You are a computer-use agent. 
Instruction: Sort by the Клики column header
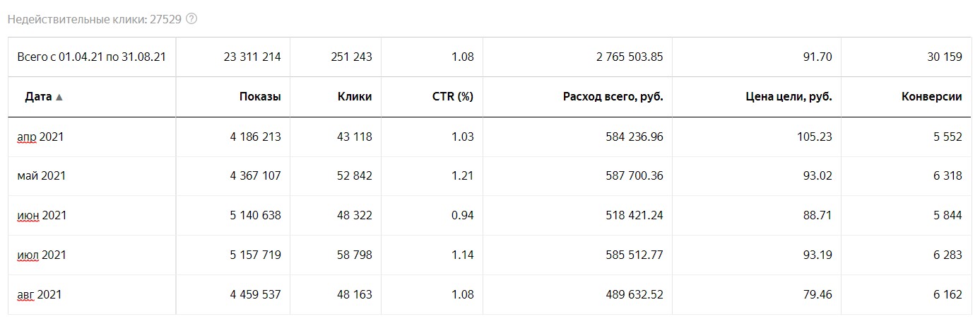point(355,97)
